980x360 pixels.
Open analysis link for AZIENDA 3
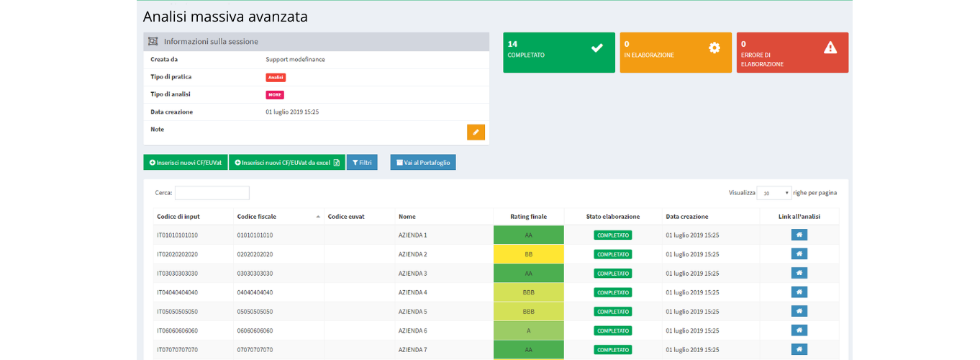(799, 273)
